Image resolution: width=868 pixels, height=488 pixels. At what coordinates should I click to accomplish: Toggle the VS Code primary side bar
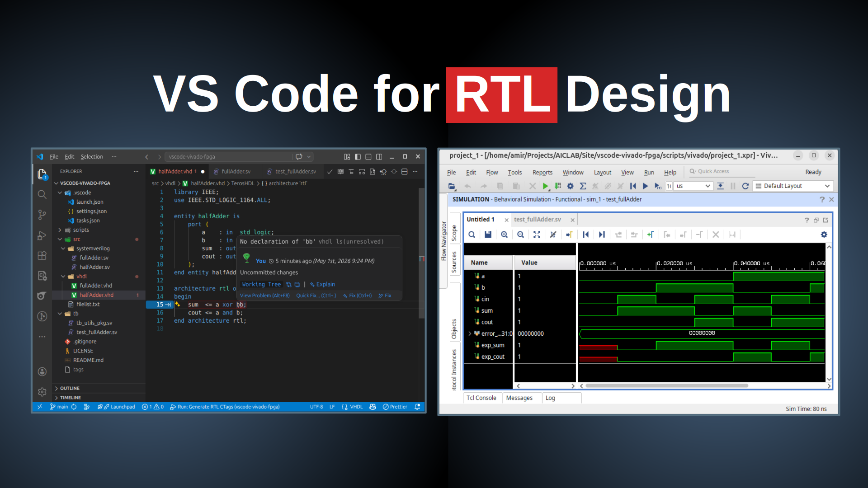coord(358,157)
